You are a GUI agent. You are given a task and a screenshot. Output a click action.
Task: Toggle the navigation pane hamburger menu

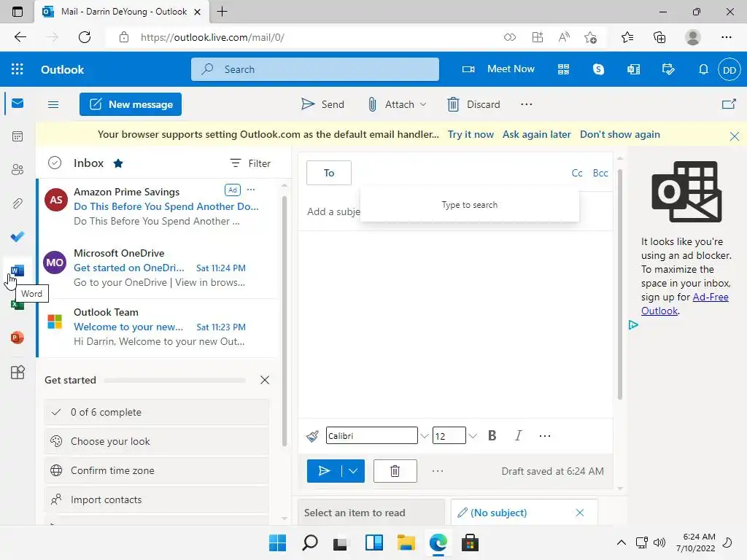point(53,104)
